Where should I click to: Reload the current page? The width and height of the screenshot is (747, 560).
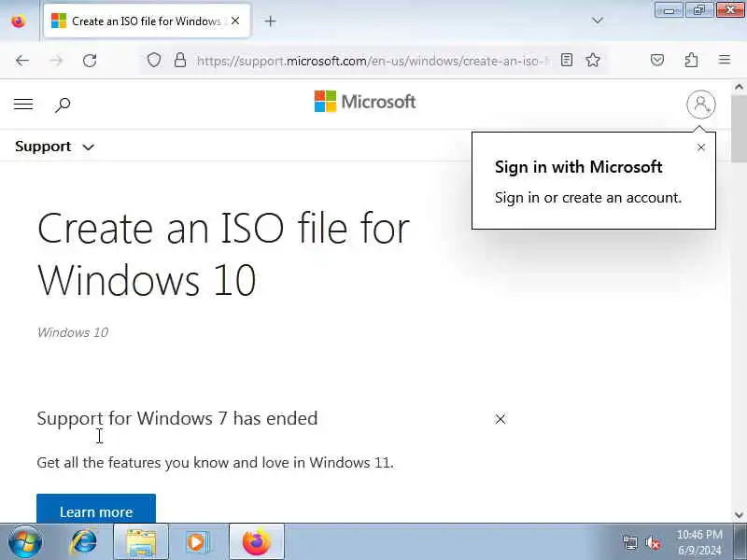coord(90,61)
